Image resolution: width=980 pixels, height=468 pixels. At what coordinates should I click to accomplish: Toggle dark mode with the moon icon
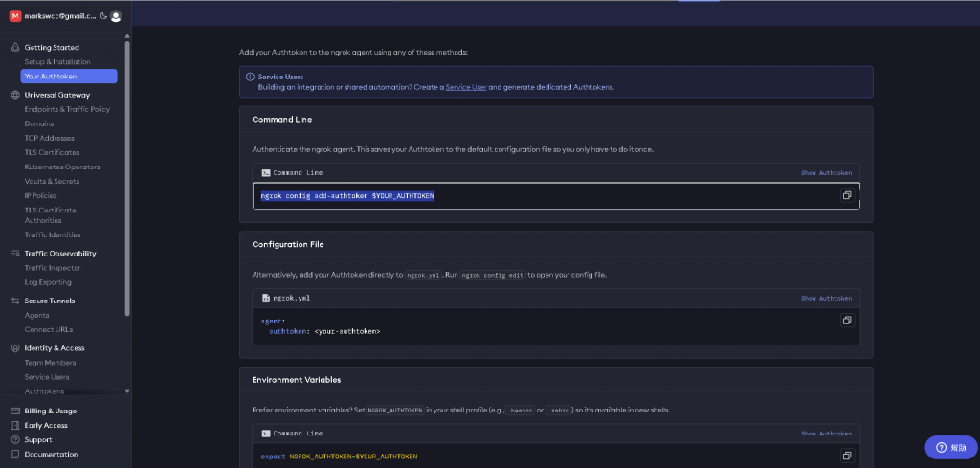point(102,16)
